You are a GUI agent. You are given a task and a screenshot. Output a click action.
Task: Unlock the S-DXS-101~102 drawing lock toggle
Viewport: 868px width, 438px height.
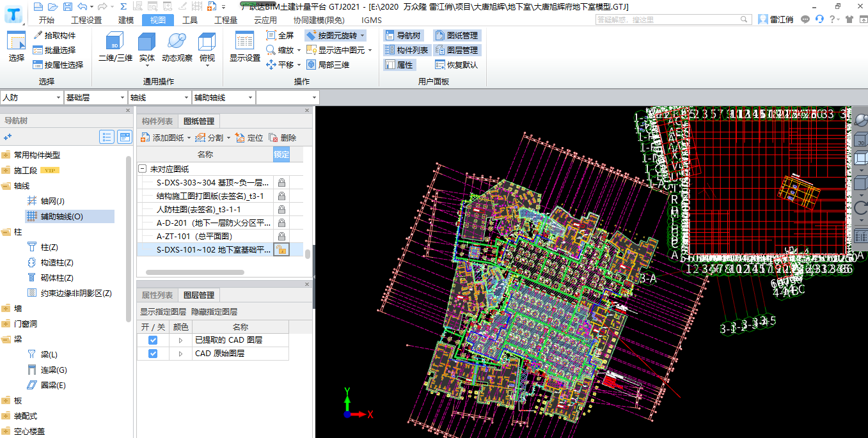pos(281,249)
